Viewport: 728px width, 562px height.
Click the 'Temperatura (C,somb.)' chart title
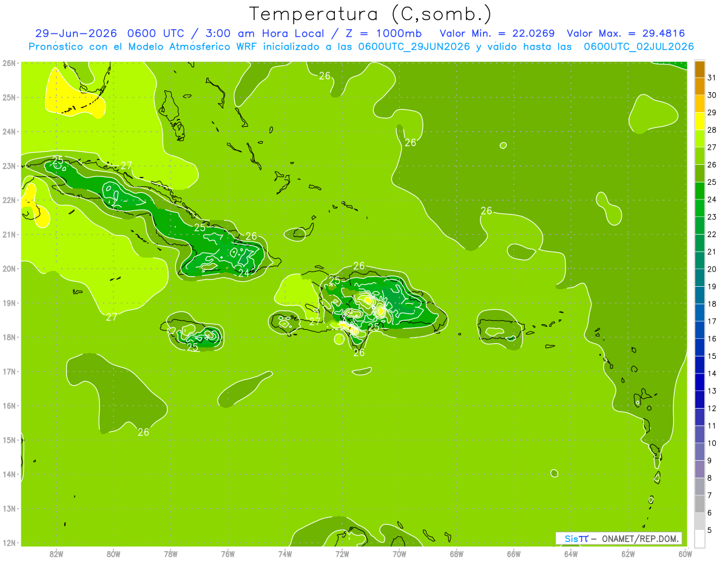(371, 14)
